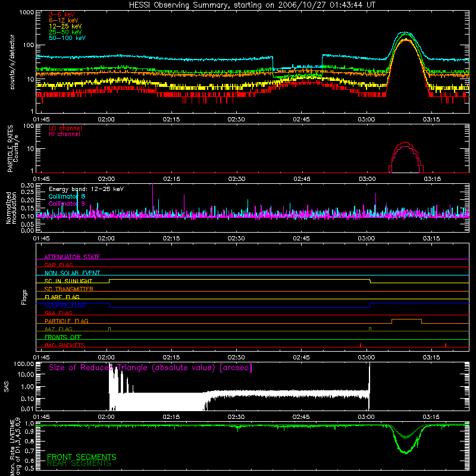This screenshot has height=476, width=476.
Task: Click the '100.00' y-axis value on SAS plot
Action: point(24,364)
